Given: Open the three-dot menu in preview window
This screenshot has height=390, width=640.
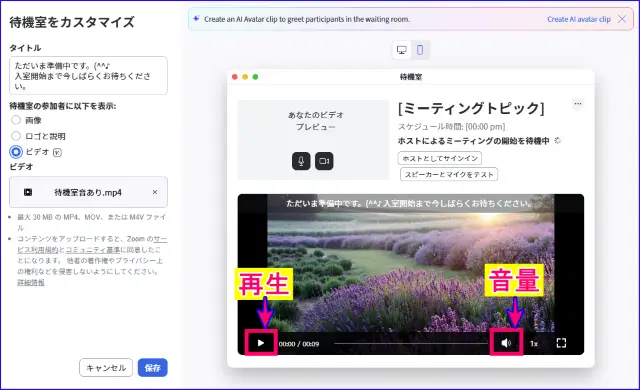Looking at the screenshot, I should coord(578,104).
